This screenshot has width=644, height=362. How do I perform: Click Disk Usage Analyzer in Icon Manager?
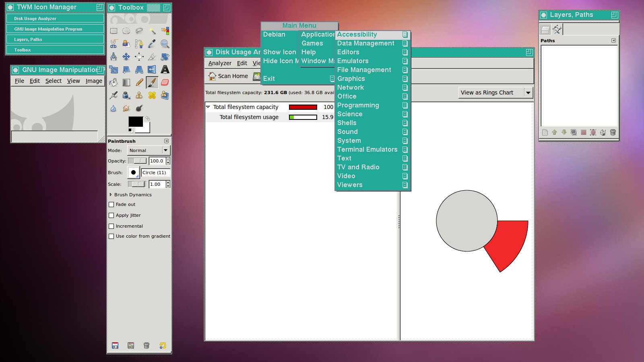(x=55, y=19)
